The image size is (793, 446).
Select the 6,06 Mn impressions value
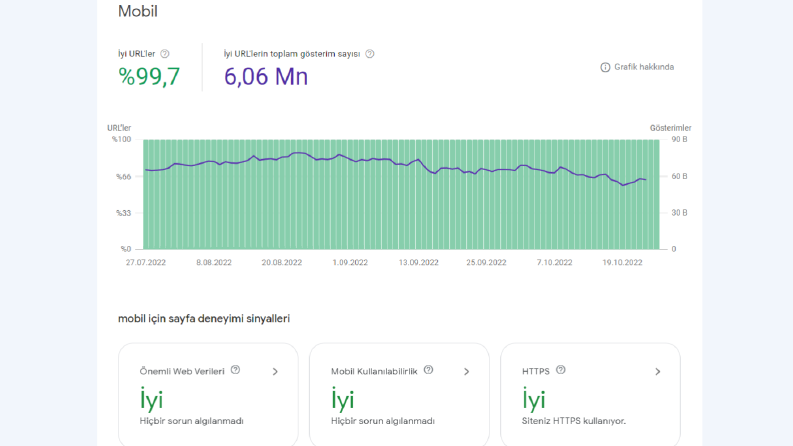pyautogui.click(x=266, y=76)
